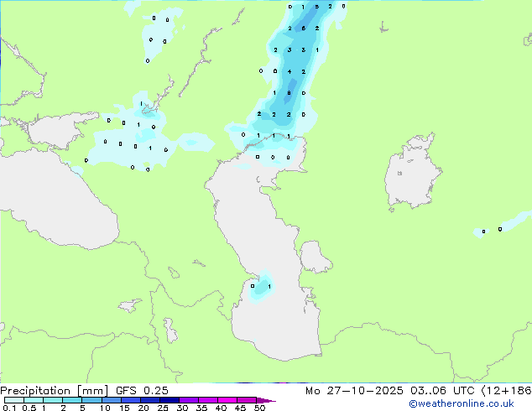
Task: Click the 45–50 mm legend color box
Action: point(247,400)
